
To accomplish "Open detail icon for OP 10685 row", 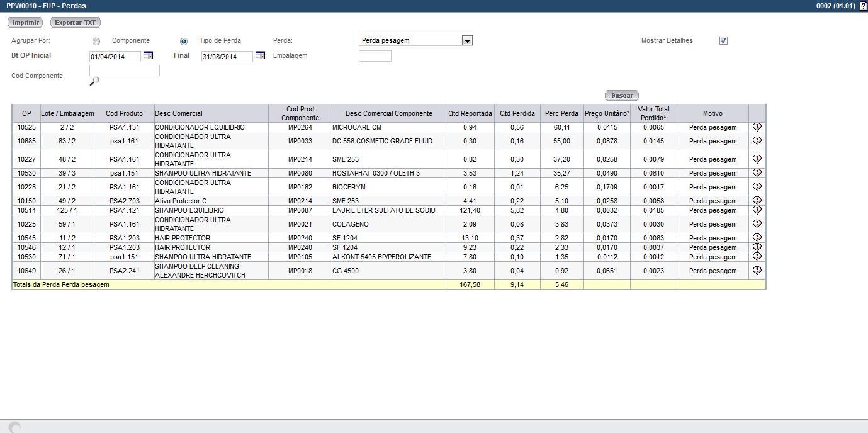I will coord(757,141).
